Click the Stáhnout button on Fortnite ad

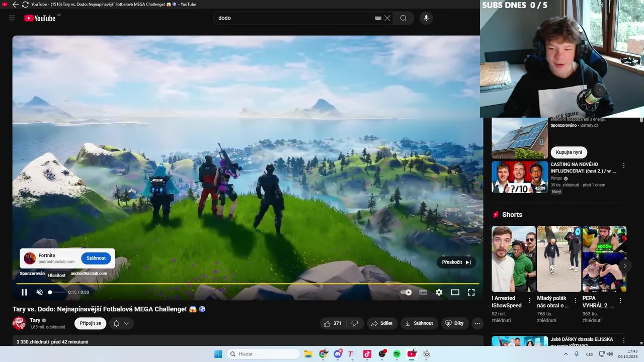click(x=96, y=258)
